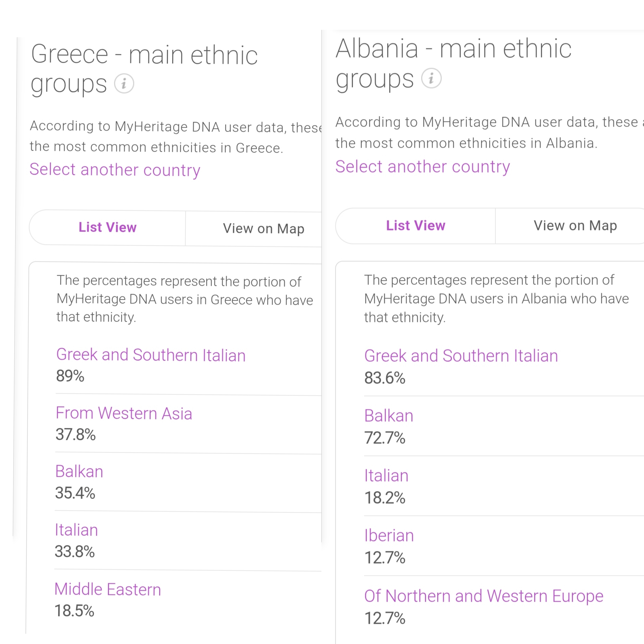Open Italian ethnicity link at 33.8%
644x644 pixels.
76,530
